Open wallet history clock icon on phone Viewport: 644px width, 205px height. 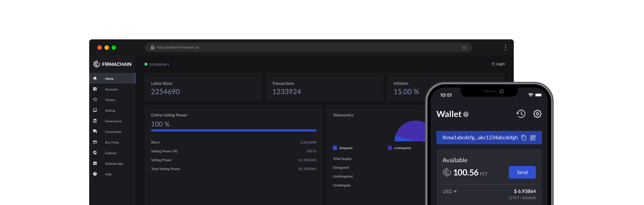521,114
